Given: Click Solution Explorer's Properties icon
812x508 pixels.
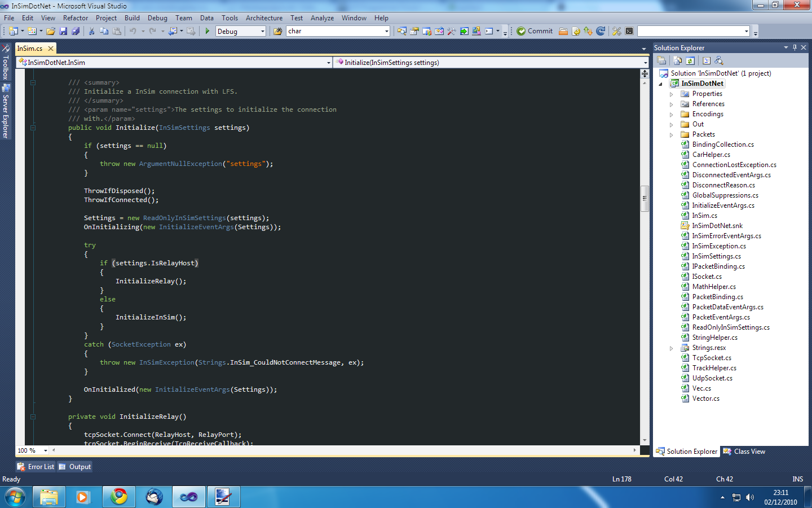Looking at the screenshot, I should tap(662, 60).
